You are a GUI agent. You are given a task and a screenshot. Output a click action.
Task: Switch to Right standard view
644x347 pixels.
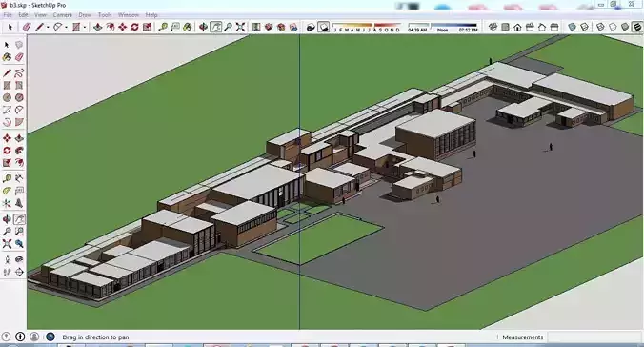click(530, 27)
